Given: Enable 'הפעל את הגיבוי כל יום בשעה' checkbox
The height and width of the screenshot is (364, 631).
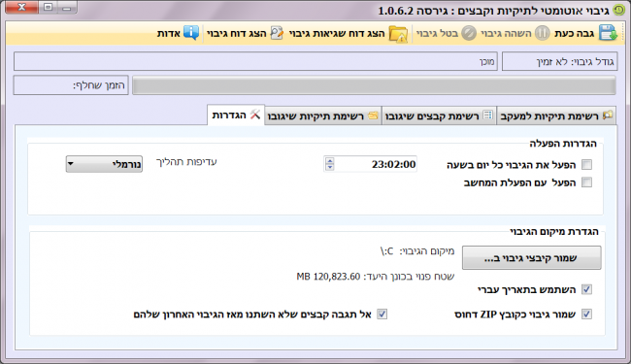Looking at the screenshot, I should (x=586, y=164).
